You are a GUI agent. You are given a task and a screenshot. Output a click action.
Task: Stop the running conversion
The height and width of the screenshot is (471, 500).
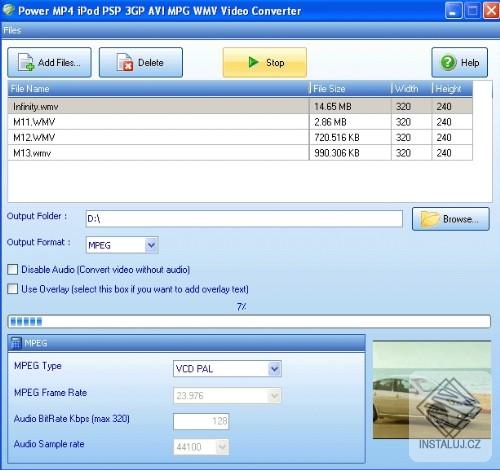tap(265, 62)
